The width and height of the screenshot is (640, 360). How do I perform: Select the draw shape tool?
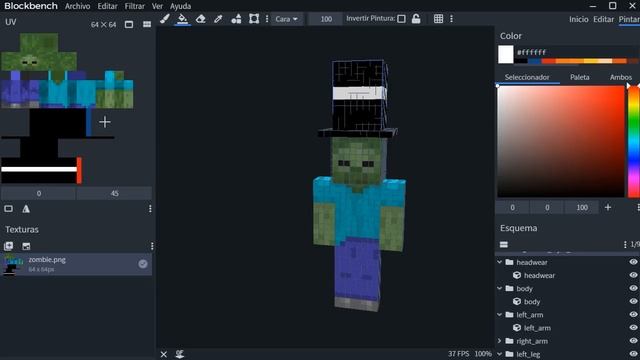pos(236,19)
